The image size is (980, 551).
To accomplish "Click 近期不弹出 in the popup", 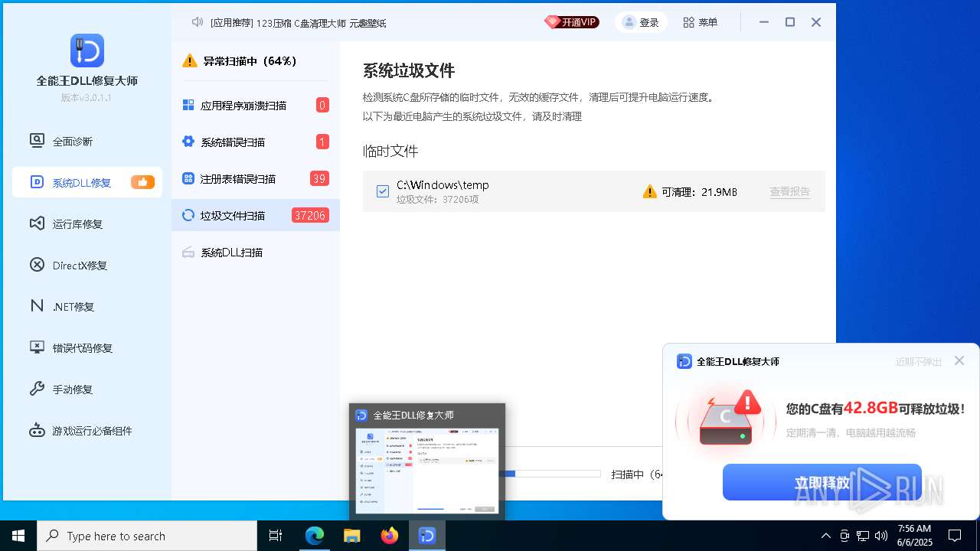I will (x=919, y=362).
